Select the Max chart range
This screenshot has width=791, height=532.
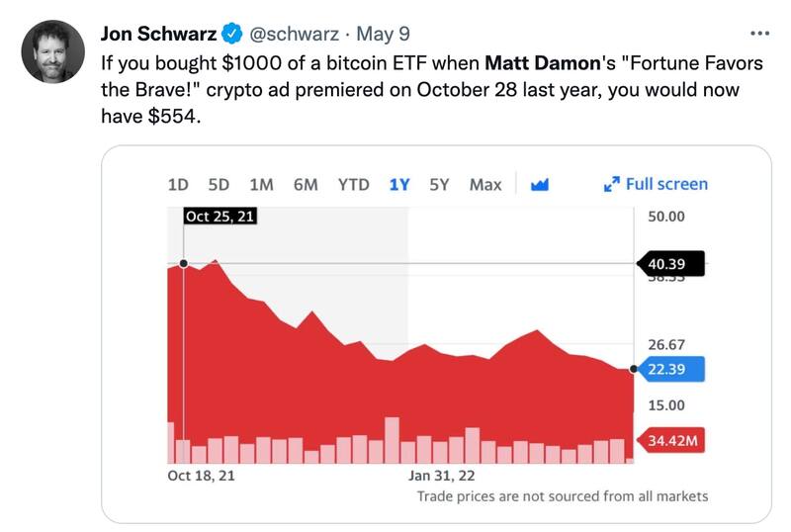[x=485, y=184]
